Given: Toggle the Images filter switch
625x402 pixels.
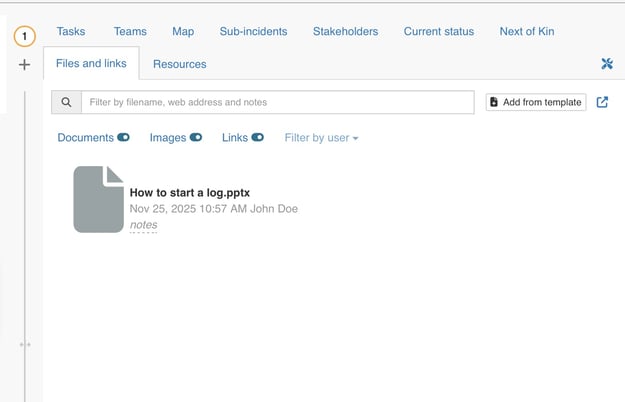Looking at the screenshot, I should point(196,138).
